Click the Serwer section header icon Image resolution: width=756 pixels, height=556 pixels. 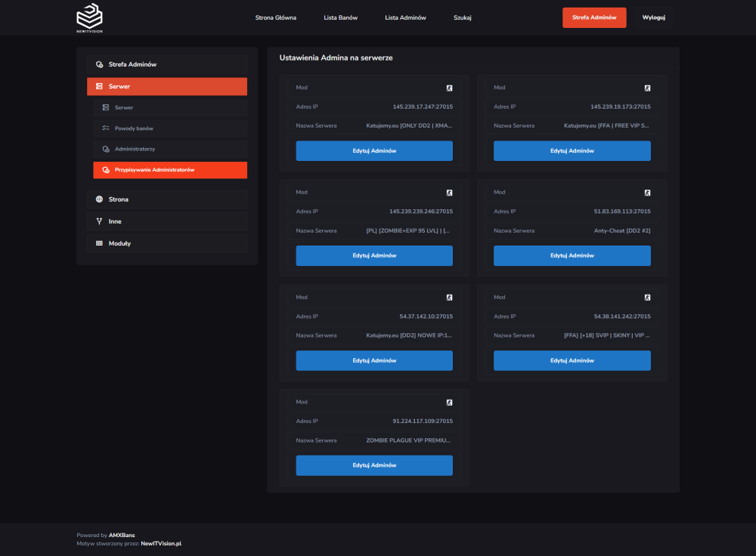coord(99,87)
